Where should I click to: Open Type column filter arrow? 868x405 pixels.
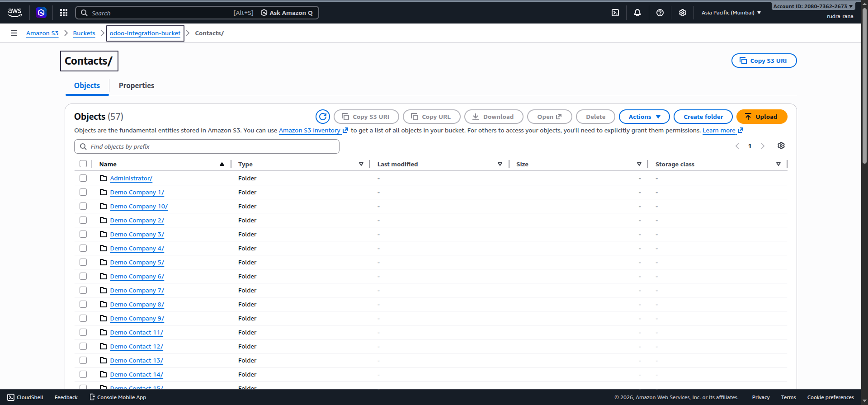(x=361, y=164)
